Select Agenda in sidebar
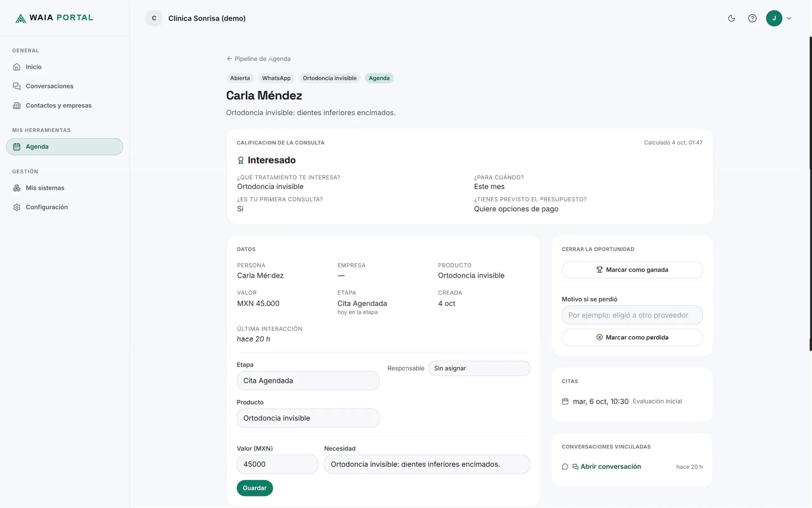Screen dimensions: 812x508 point(64,146)
